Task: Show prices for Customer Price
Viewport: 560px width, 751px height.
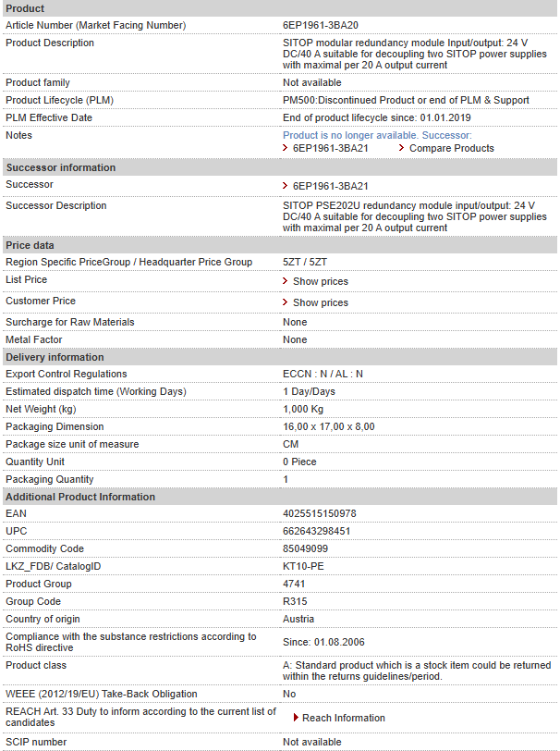Action: coord(320,302)
